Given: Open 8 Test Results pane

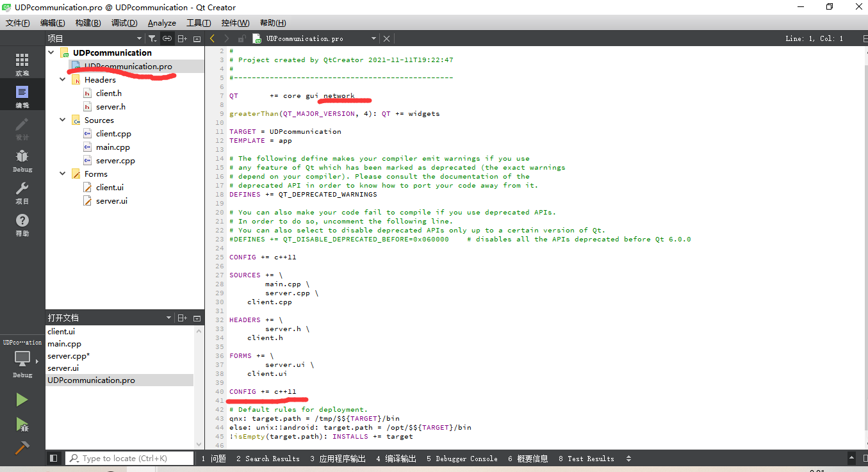Looking at the screenshot, I should point(586,459).
